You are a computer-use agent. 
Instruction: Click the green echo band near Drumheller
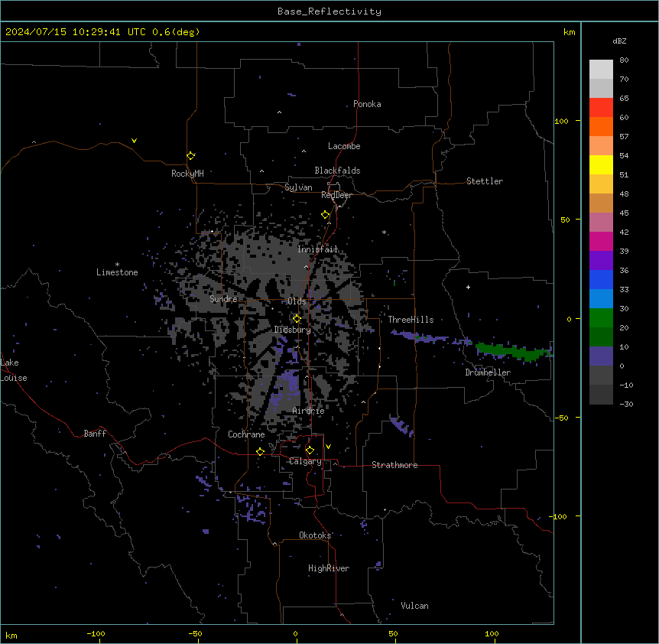513,350
